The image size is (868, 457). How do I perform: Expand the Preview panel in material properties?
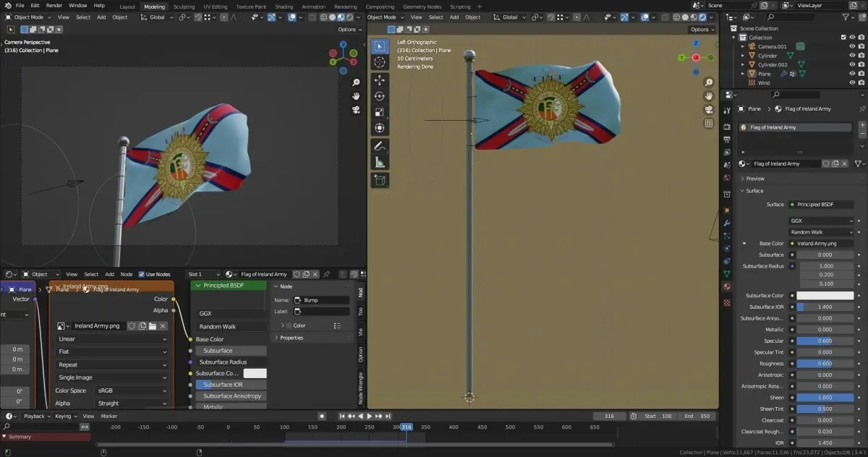click(754, 178)
